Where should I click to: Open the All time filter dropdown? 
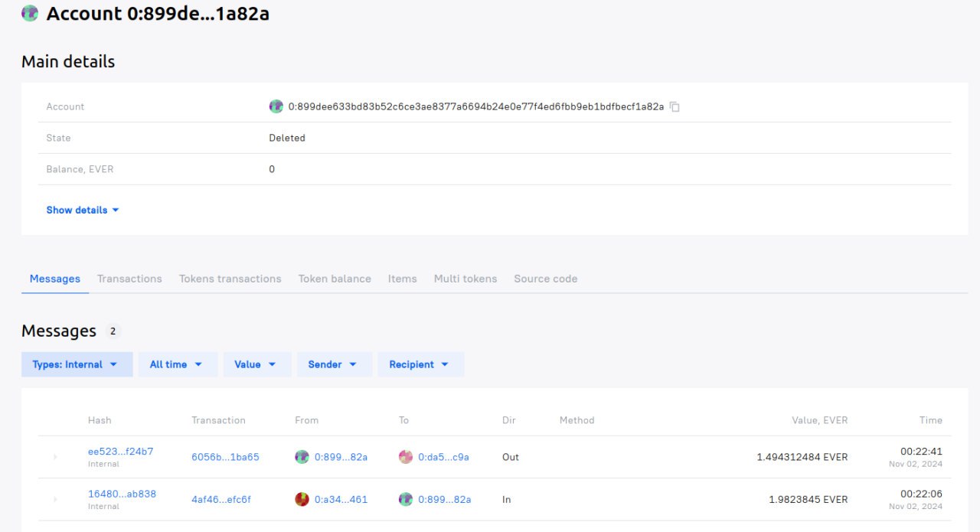click(x=177, y=364)
